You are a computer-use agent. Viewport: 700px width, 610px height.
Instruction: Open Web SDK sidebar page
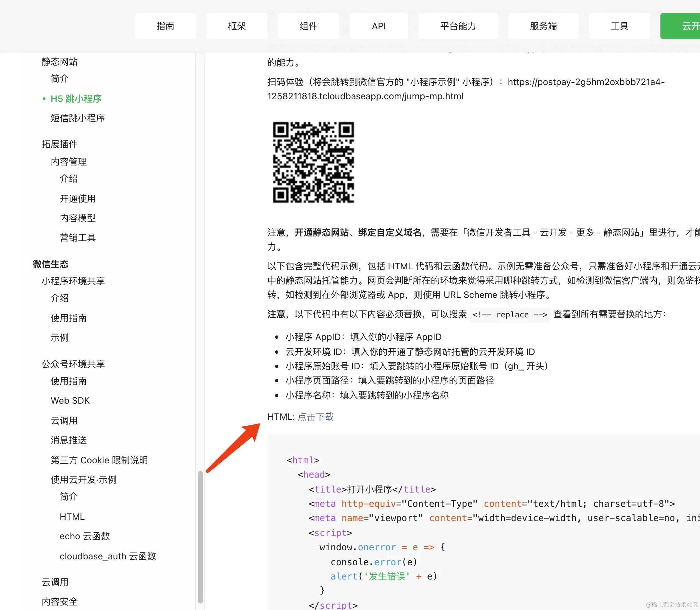(70, 400)
